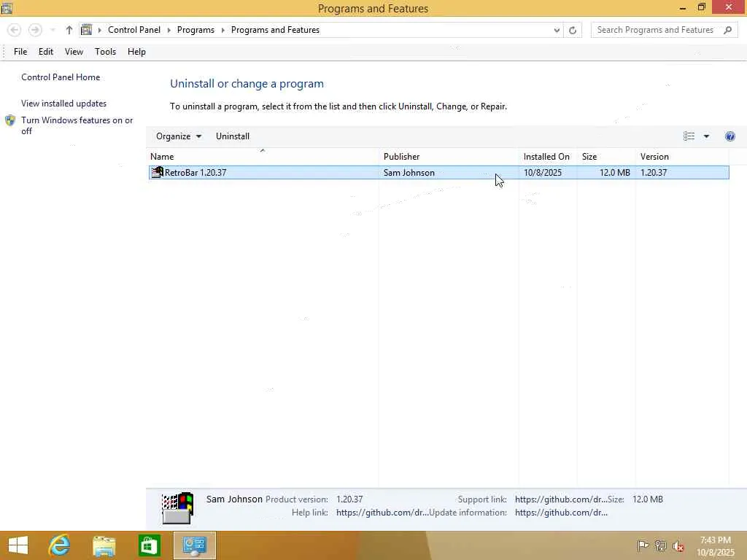Open File Explorer from taskbar
This screenshot has height=560, width=747.
coord(104,545)
